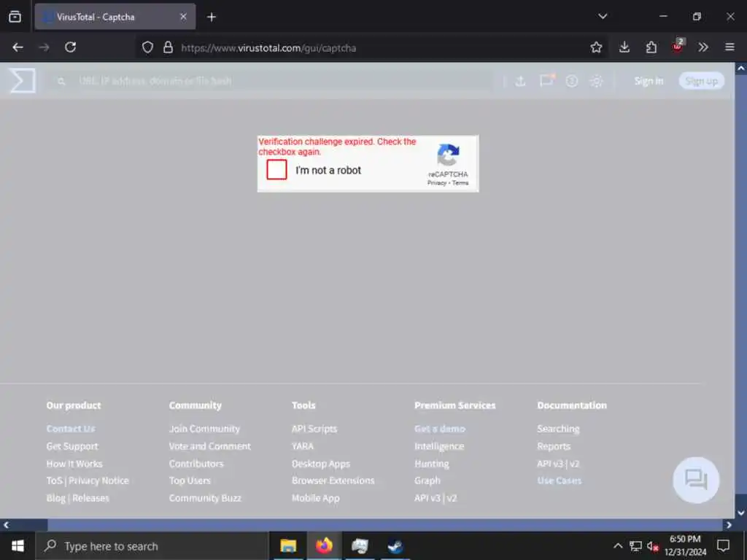Open Contributors footer link
747x560 pixels.
(x=196, y=463)
